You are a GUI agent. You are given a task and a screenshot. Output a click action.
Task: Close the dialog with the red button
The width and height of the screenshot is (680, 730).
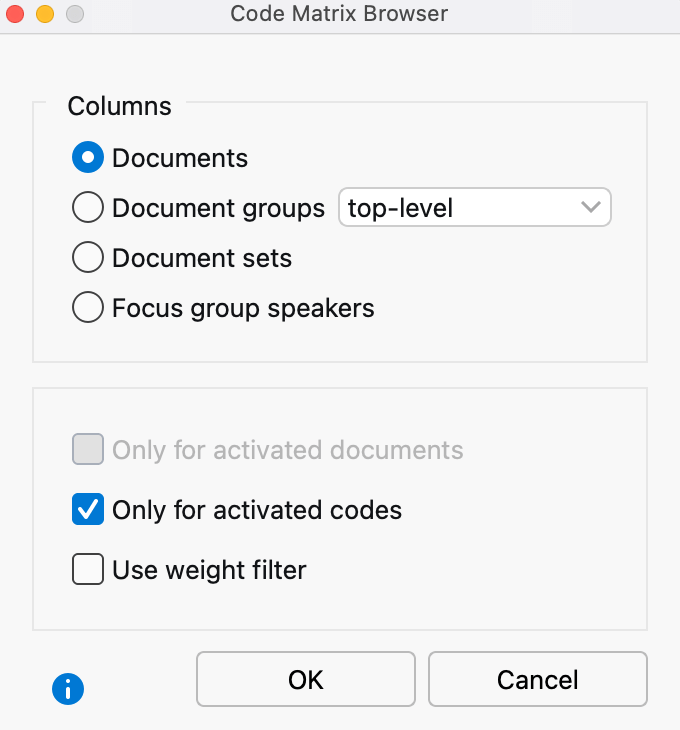tap(15, 14)
